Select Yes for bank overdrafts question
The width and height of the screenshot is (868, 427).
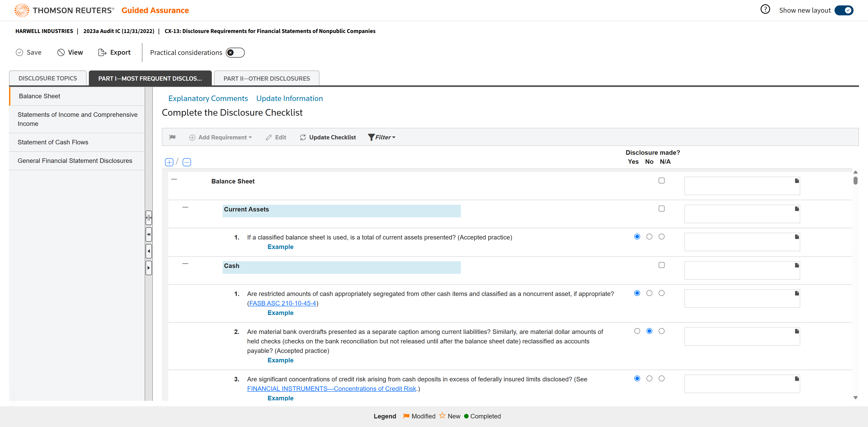pos(637,331)
